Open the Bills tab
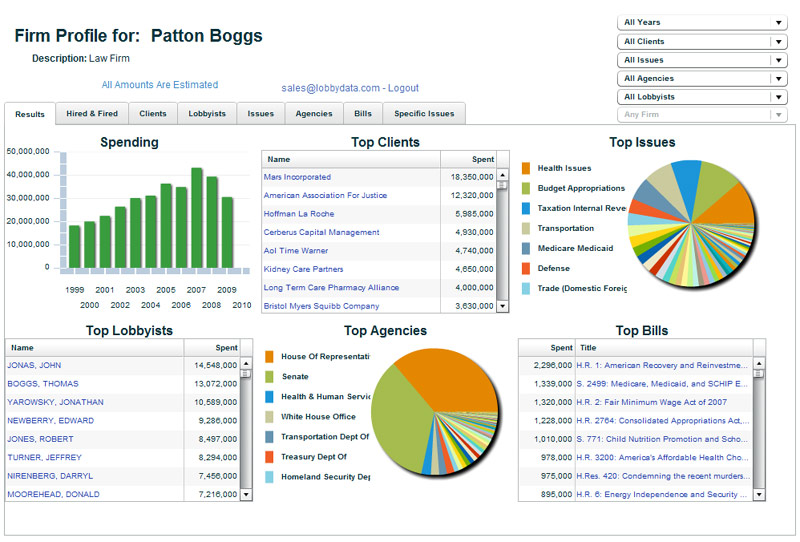The width and height of the screenshot is (800, 542). (x=363, y=113)
